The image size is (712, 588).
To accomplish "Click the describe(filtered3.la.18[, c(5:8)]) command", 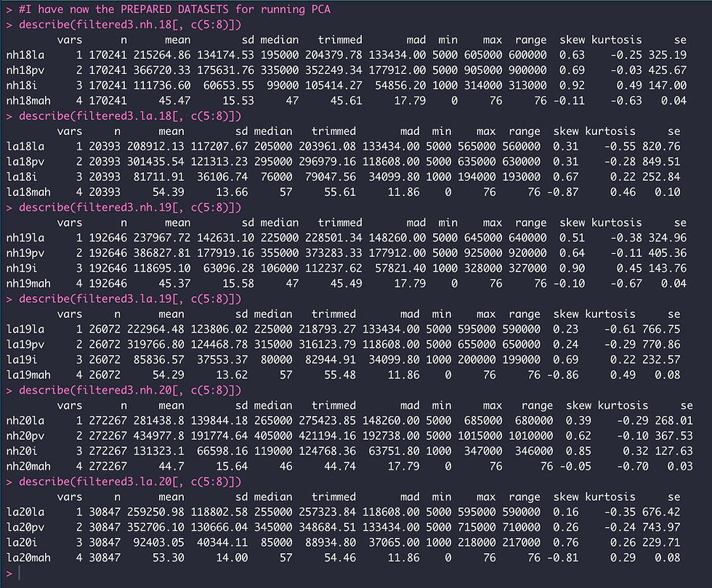I will coord(130,116).
